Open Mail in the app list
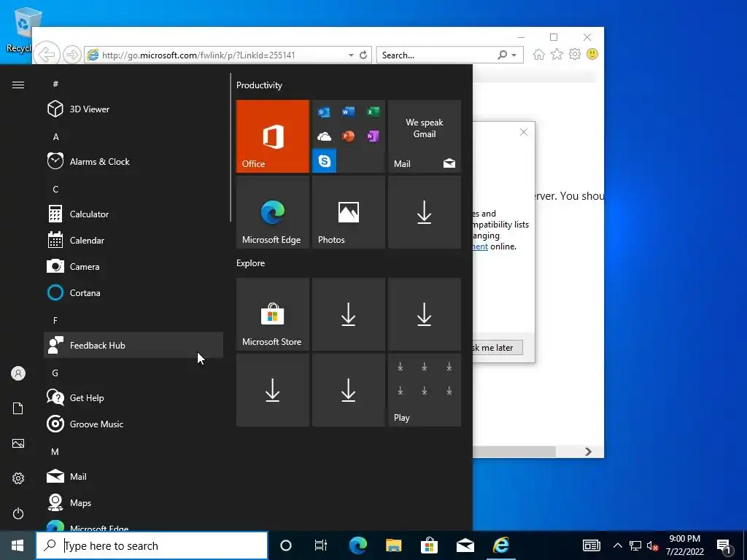 [133, 475]
